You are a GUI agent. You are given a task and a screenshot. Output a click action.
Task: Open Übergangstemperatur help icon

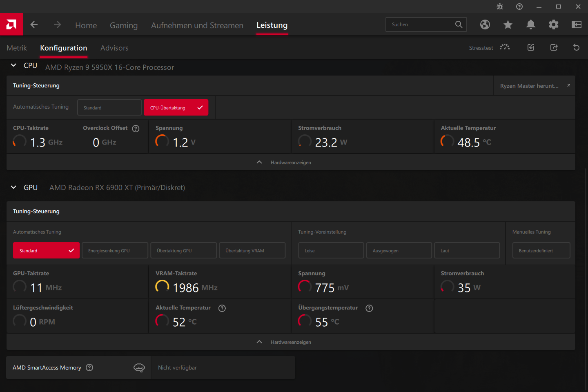coord(370,308)
